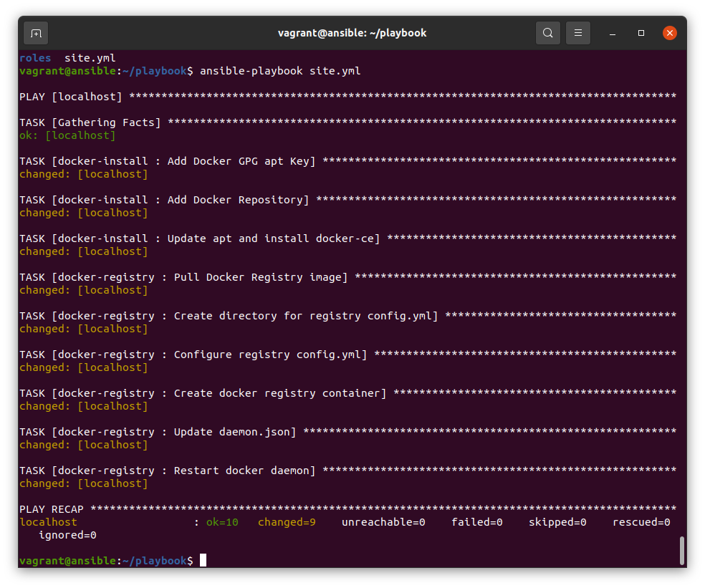Click the 'TASK [Gathering Facts]' line
Screen dimensions: 705x588
347,122
